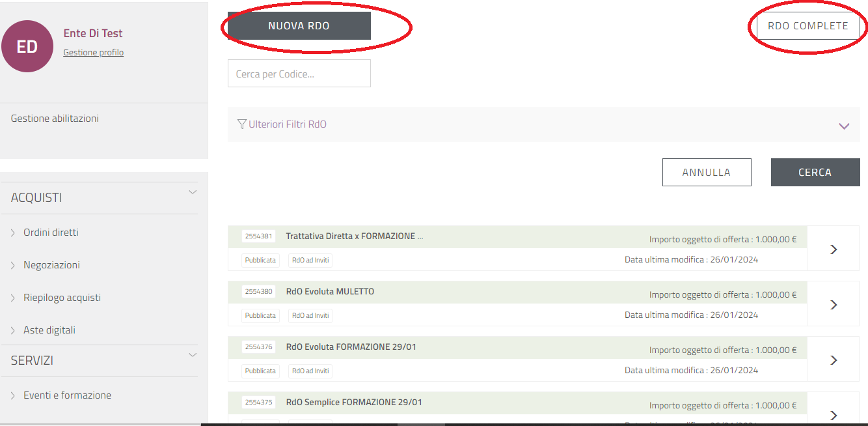This screenshot has width=868, height=426.
Task: Open Ordini diretti menu item
Action: tap(51, 233)
